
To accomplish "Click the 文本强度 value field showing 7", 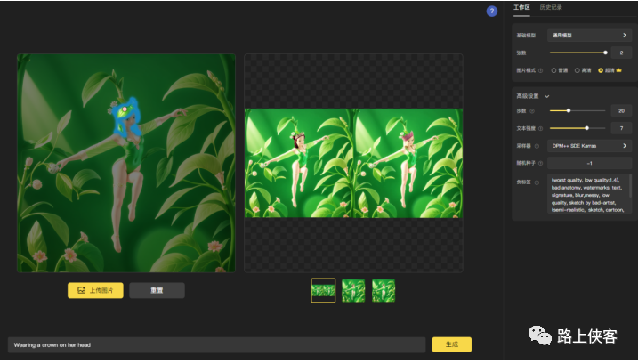I will (621, 128).
